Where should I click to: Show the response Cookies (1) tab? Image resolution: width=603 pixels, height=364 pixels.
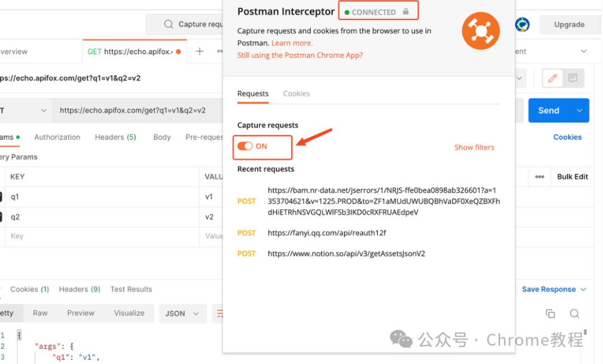[30, 289]
